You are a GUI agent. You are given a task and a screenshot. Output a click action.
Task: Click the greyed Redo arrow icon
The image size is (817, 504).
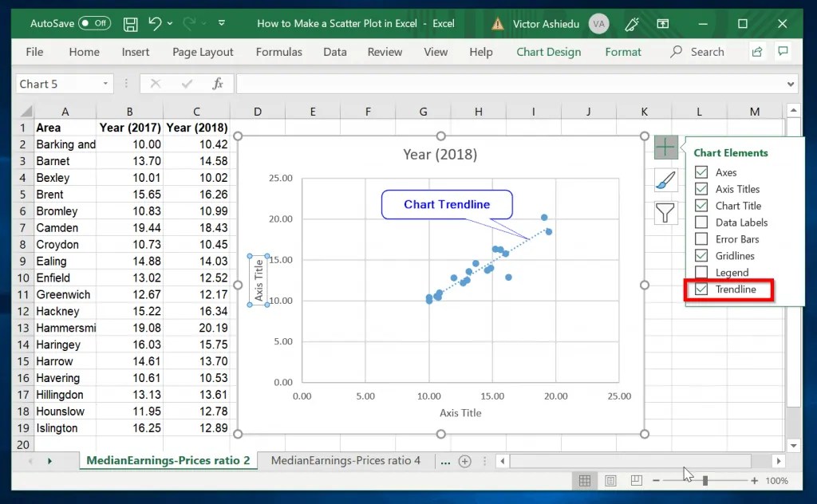189,23
